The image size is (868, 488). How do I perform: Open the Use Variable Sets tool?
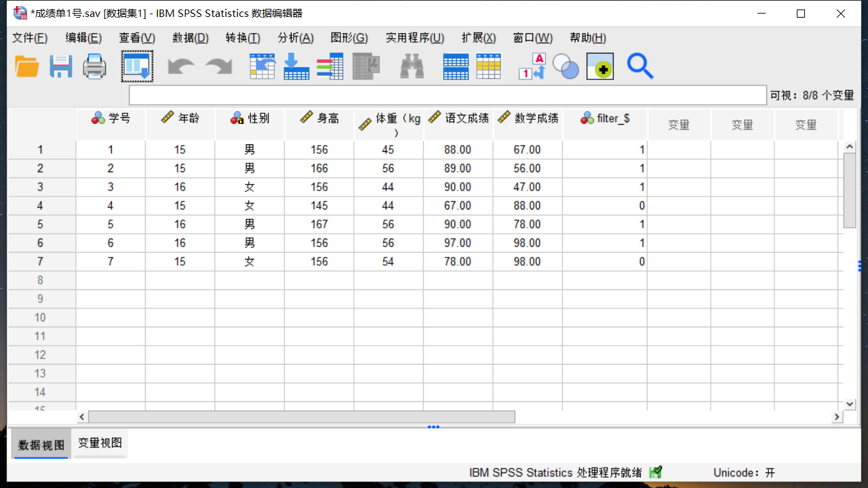[566, 66]
